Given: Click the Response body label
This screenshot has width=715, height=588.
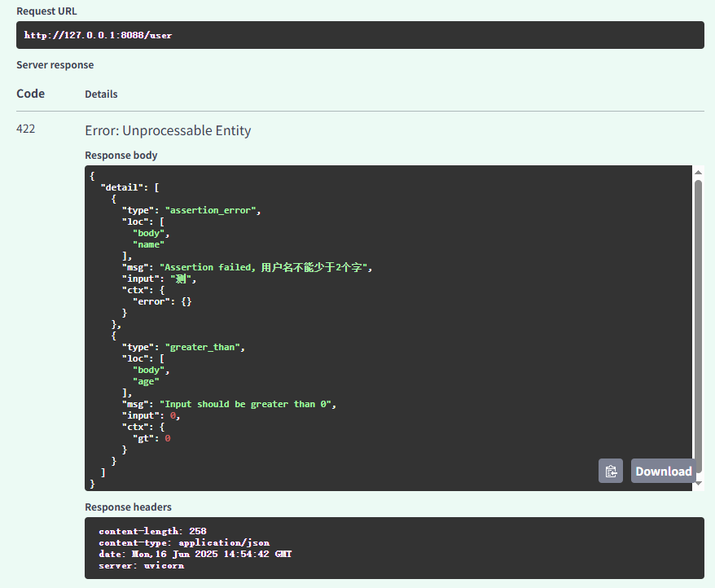Looking at the screenshot, I should [121, 155].
